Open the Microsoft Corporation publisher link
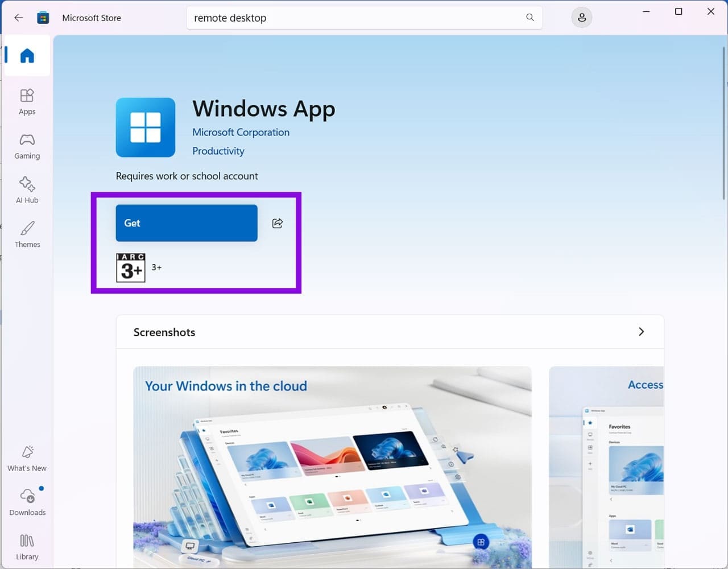728x569 pixels. point(241,132)
